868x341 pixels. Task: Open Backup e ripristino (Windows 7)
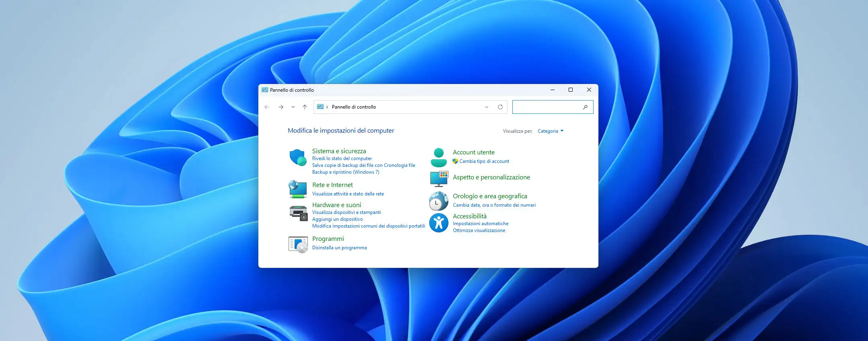(x=346, y=172)
